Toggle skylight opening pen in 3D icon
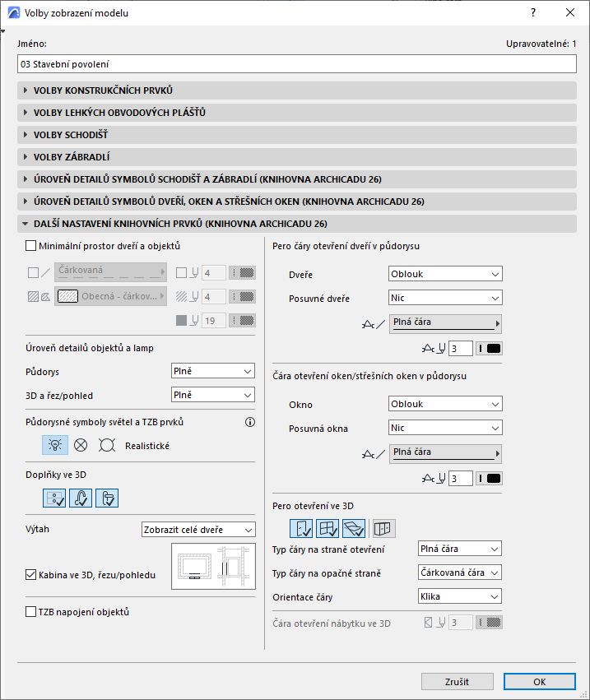Image resolution: width=590 pixels, height=700 pixels. point(354,529)
